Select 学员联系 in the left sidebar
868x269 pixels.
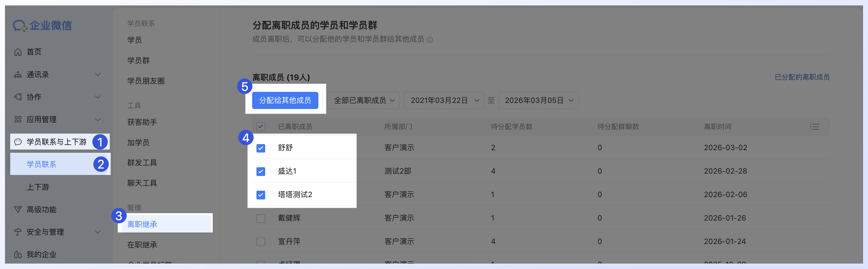point(41,164)
